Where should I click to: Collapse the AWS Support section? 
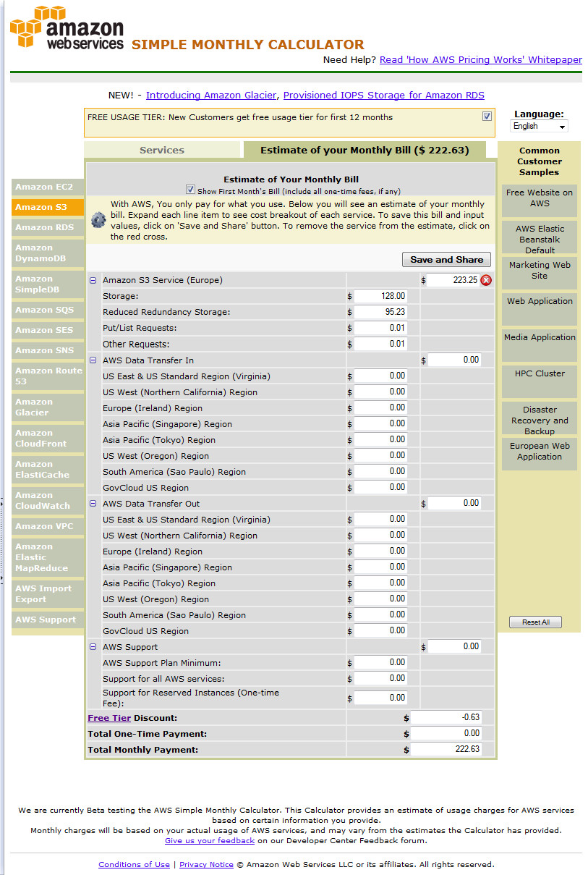click(x=93, y=646)
